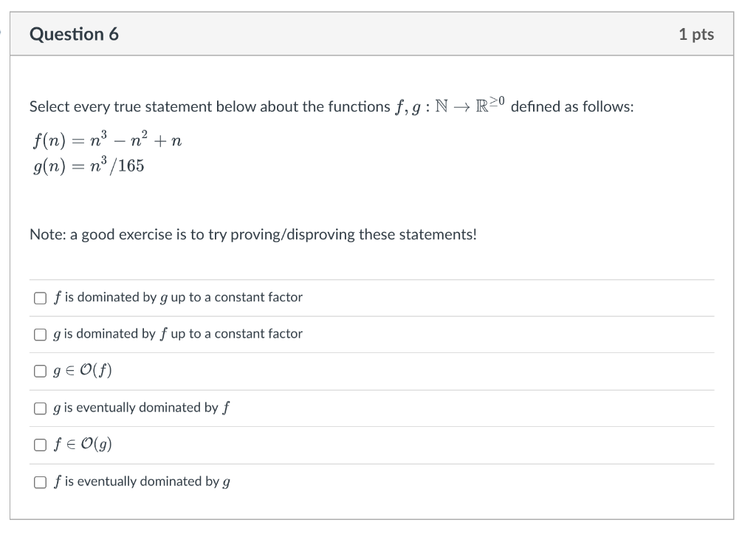Check "g is eventually dominated by f"
This screenshot has width=756, height=534.
[x=39, y=408]
